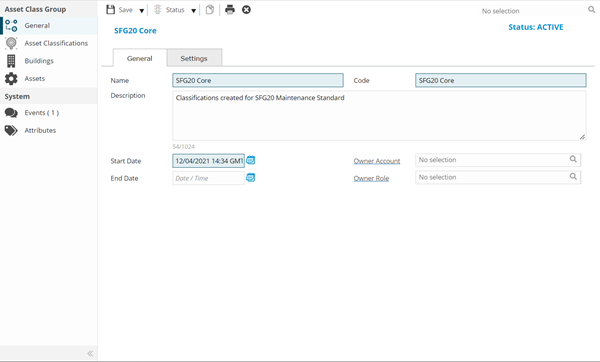This screenshot has width=600, height=362.
Task: Click the copy document icon in toolbar
Action: [x=210, y=10]
